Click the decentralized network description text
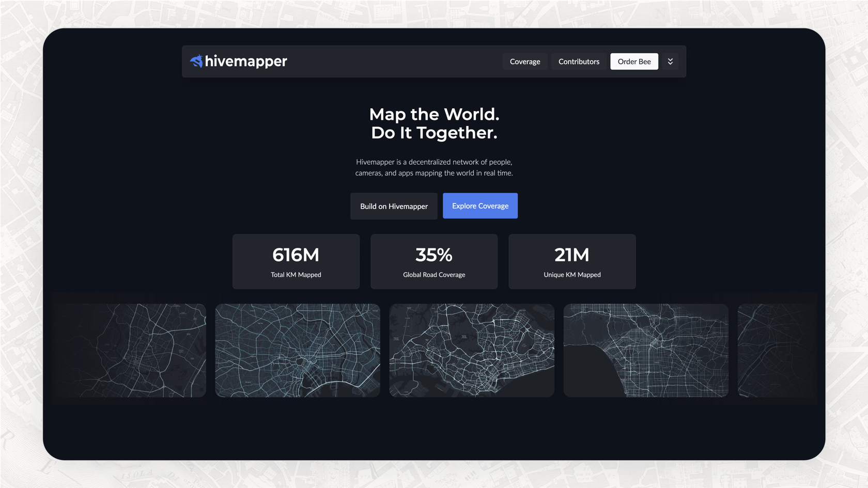 (x=433, y=167)
